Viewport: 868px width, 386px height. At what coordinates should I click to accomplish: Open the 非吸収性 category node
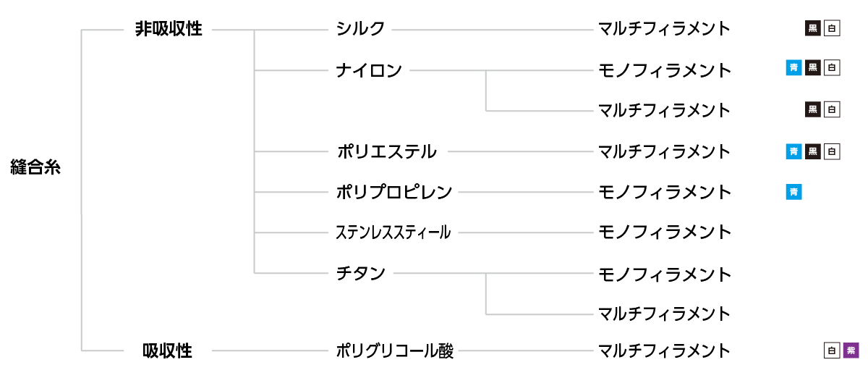(169, 30)
